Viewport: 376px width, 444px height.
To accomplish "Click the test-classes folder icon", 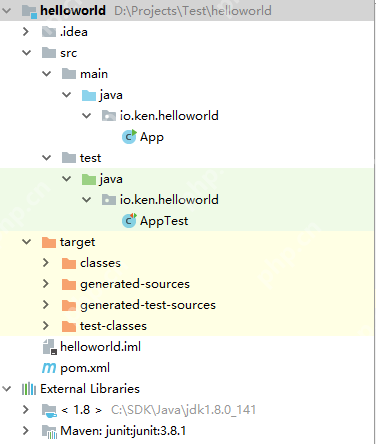I will pos(69,326).
